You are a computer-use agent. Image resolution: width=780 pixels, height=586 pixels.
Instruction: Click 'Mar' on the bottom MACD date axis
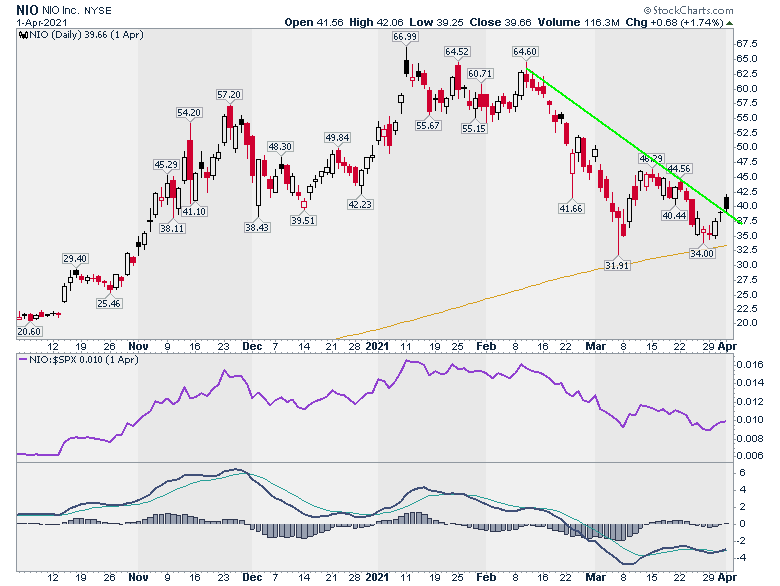tap(595, 577)
